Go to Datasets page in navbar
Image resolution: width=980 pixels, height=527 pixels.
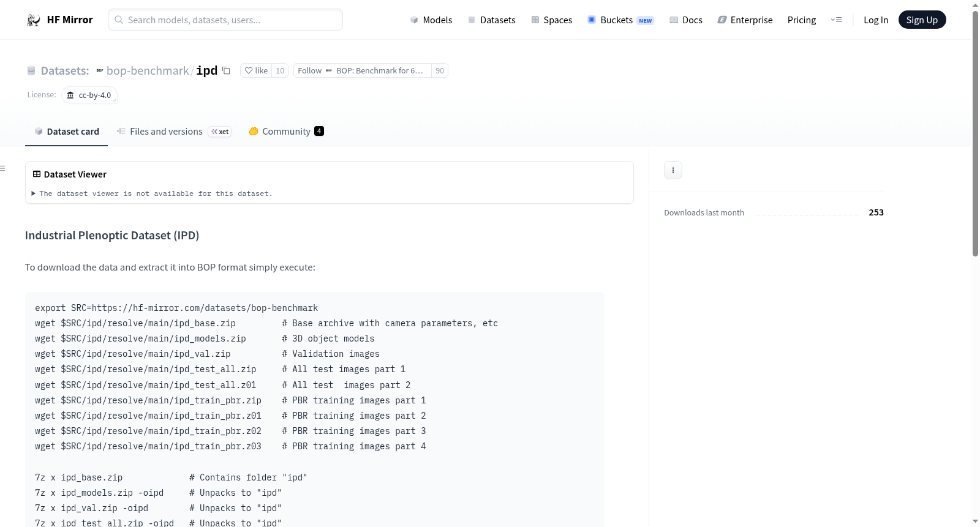pos(492,20)
